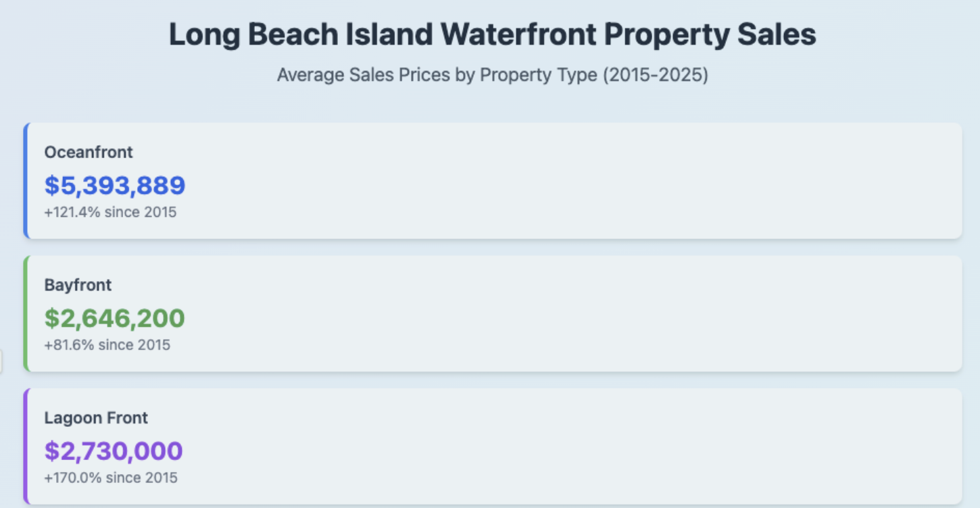Viewport: 980px width, 508px height.
Task: Select the empty area of Oceanfront card
Action: pyautogui.click(x=574, y=181)
